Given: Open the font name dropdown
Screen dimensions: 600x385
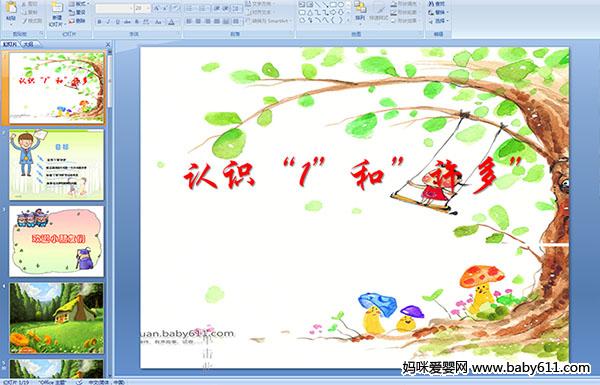Looking at the screenshot, I should point(131,8).
